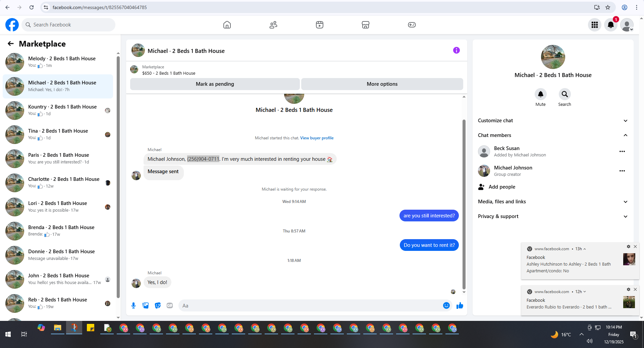Open Donnie 2 Beds 1 Bath House chat
Screen dimensions: 644x348
[58, 255]
